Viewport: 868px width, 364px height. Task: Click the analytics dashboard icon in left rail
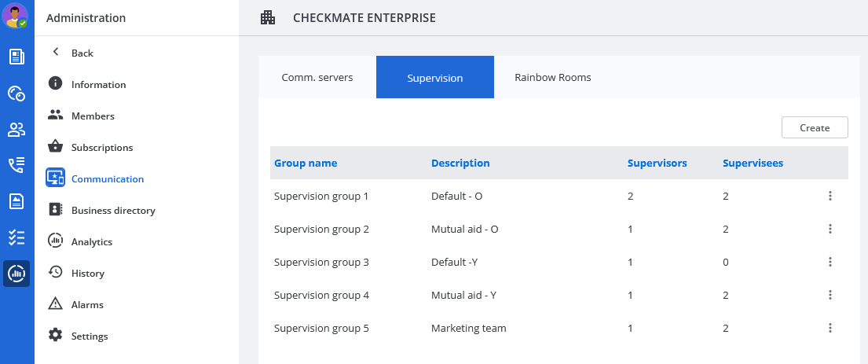tap(16, 274)
